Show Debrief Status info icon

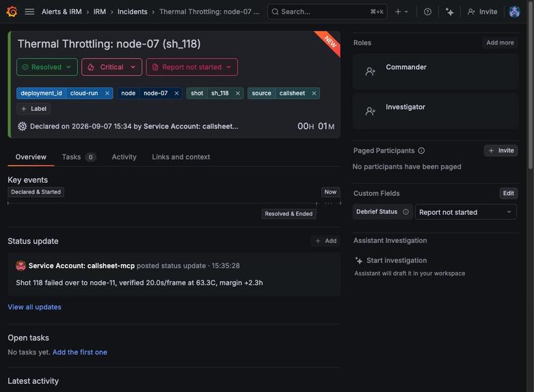coord(405,211)
